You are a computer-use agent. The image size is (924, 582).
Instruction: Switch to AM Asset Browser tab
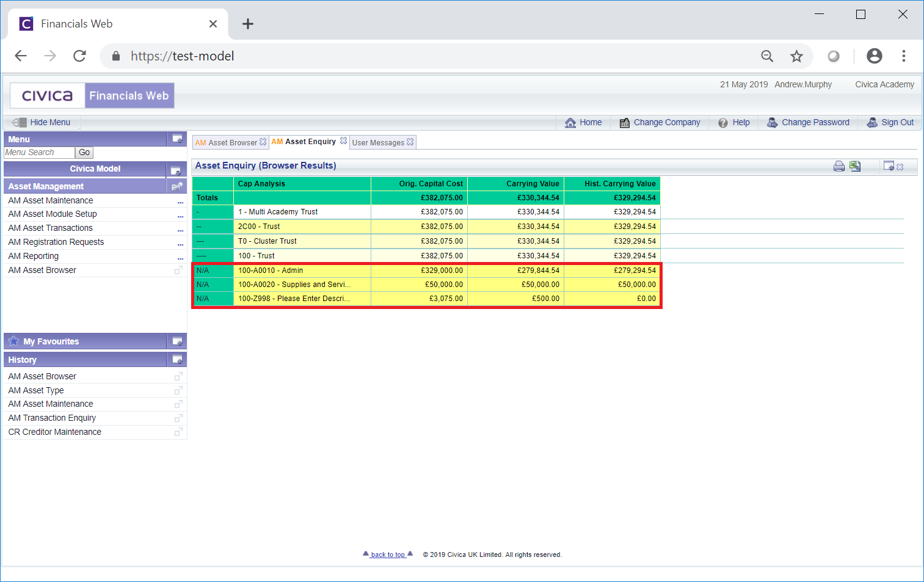pyautogui.click(x=227, y=142)
